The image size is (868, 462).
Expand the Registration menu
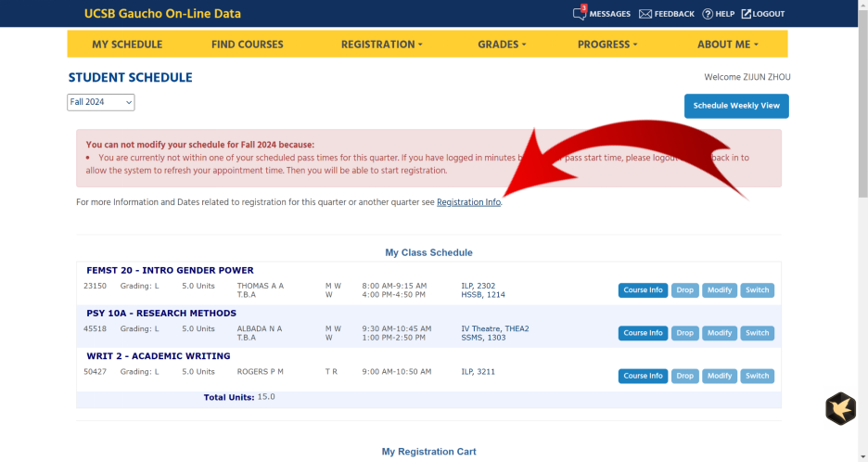(x=381, y=45)
